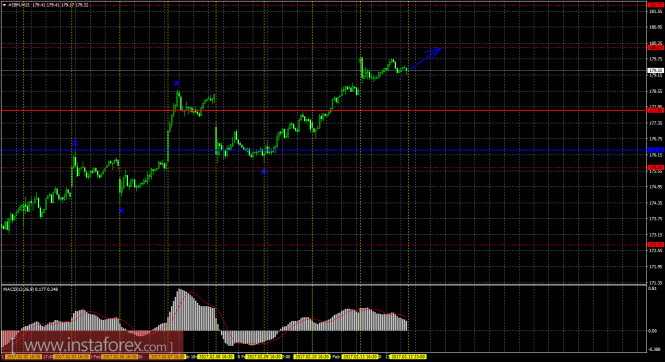This screenshot has width=665, height=362.
Task: Click the solid red 177.81 price tag
Action: (656, 110)
